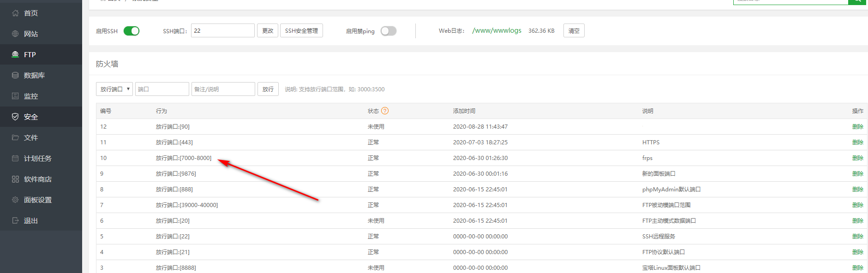Click the gear icon beside 面板设置
Image resolution: width=868 pixels, height=273 pixels.
[x=15, y=200]
